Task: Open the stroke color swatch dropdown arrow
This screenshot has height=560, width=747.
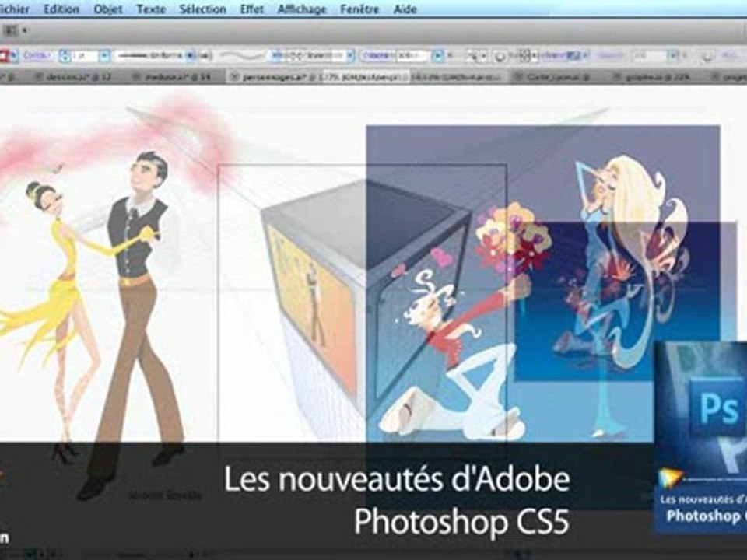Action: (15, 56)
